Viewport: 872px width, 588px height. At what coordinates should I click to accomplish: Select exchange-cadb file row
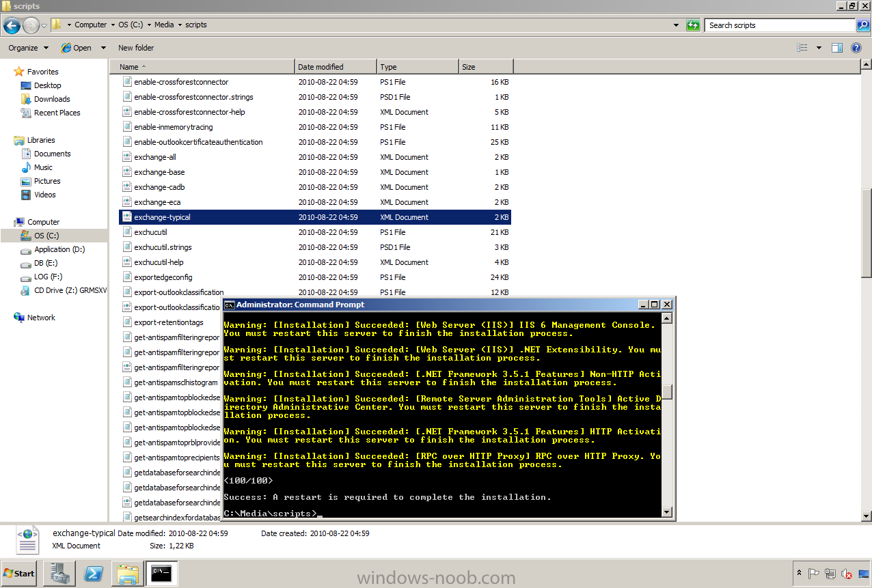[x=315, y=187]
